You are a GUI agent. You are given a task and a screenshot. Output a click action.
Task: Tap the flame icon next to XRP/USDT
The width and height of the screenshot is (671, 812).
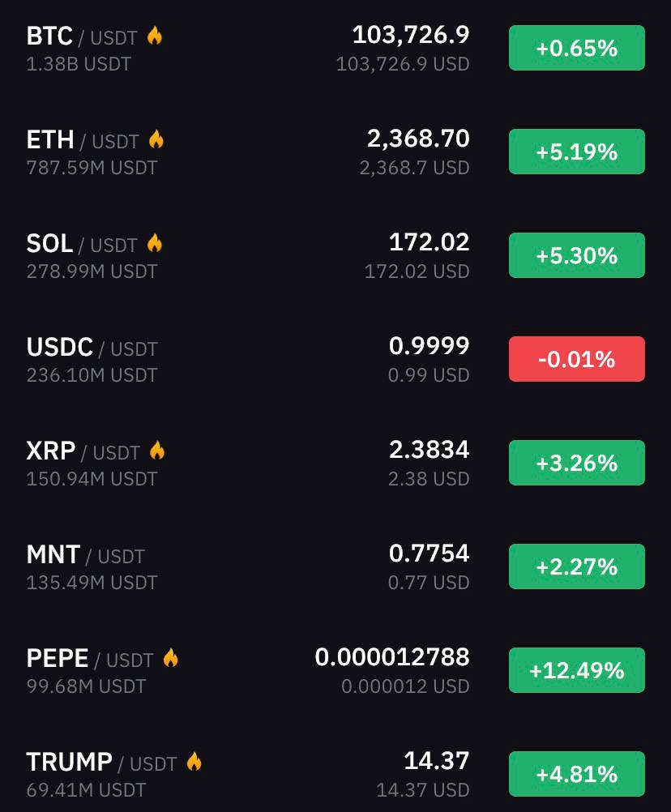coord(157,451)
